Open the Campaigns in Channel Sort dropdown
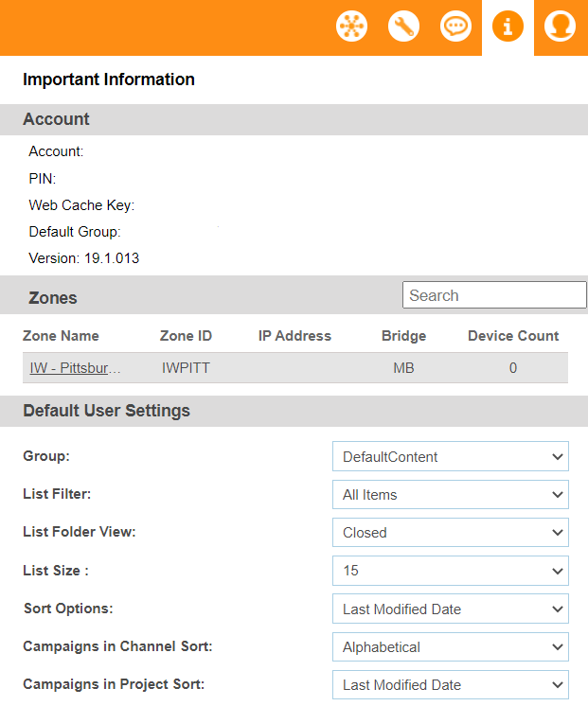 pos(451,647)
